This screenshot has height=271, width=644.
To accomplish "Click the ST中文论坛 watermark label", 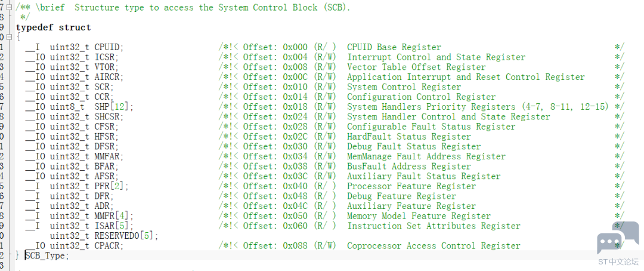I will point(618,261).
